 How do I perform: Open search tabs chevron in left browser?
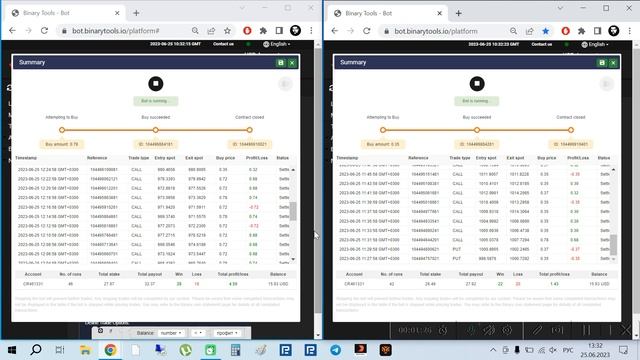[x=242, y=8]
